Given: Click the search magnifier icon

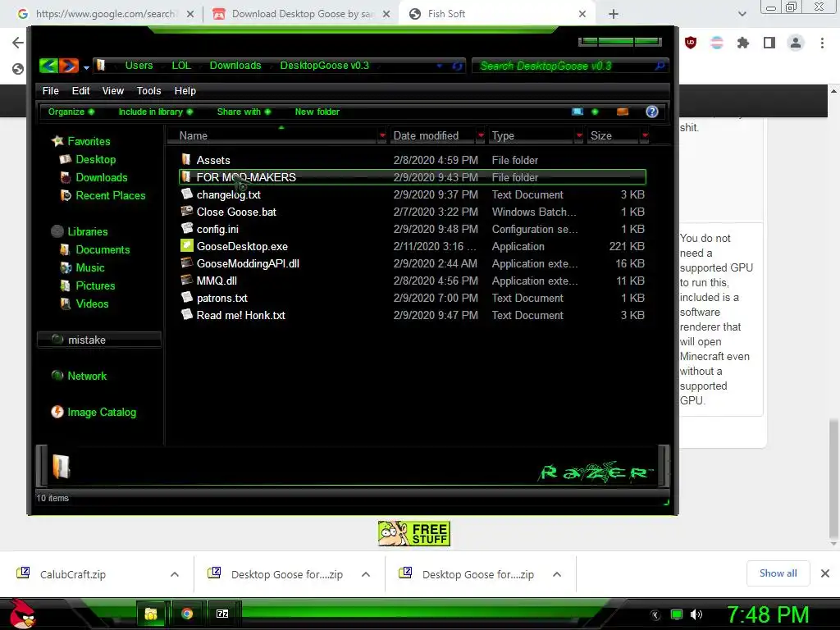Looking at the screenshot, I should pyautogui.click(x=660, y=66).
